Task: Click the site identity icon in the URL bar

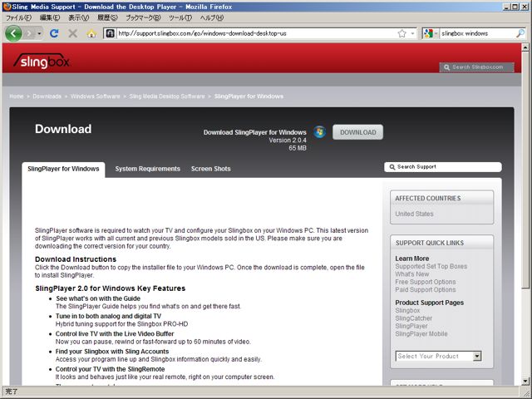Action: [x=110, y=33]
